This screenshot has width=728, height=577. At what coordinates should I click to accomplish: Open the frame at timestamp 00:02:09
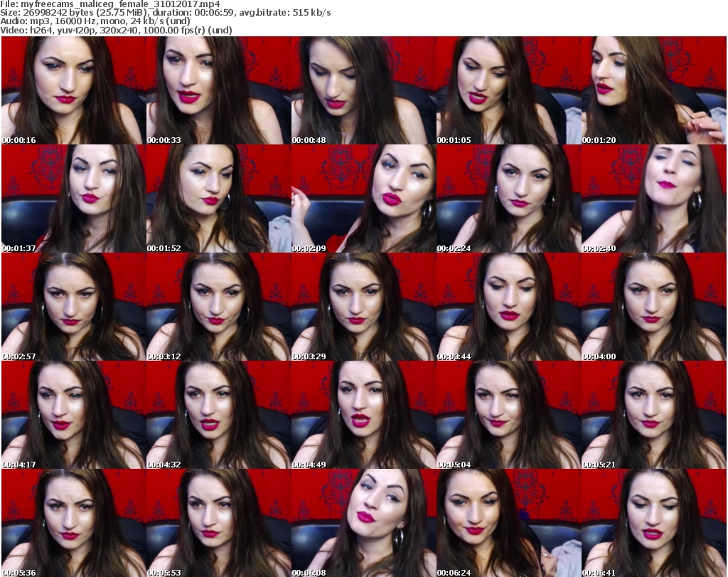click(x=363, y=198)
